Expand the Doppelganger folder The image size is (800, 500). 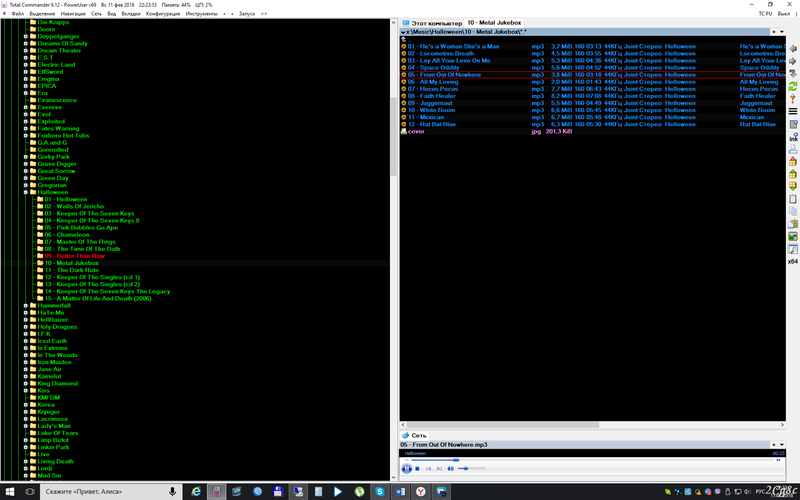pyautogui.click(x=26, y=37)
